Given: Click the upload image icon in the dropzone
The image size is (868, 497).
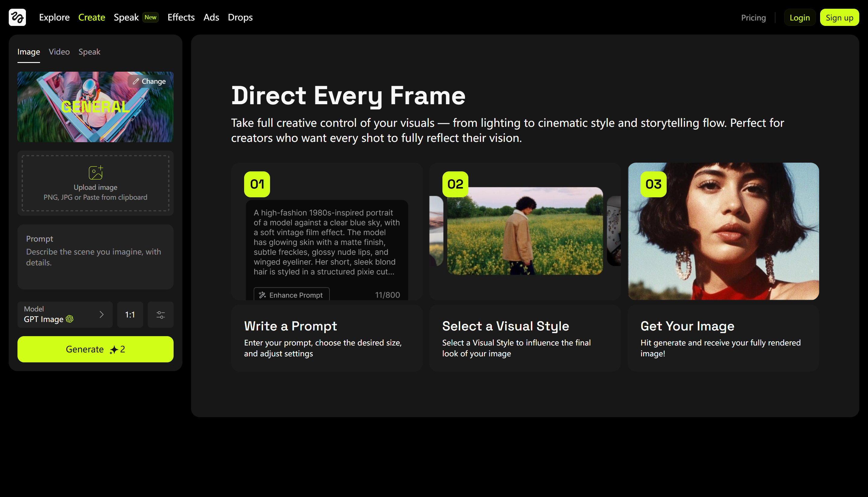Looking at the screenshot, I should (x=95, y=172).
